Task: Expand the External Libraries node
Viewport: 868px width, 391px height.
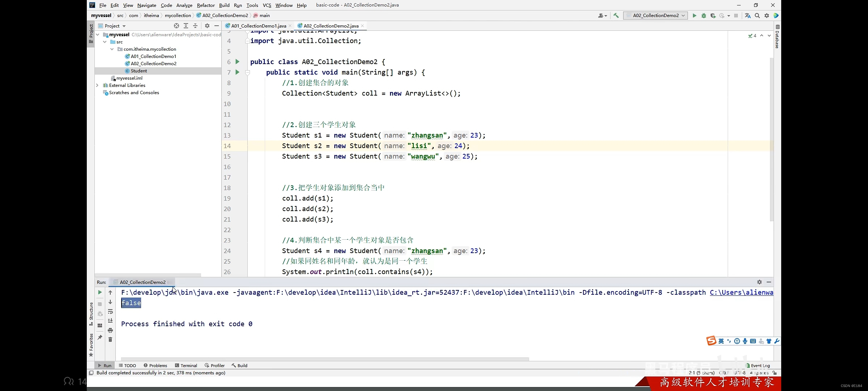Action: (x=97, y=85)
